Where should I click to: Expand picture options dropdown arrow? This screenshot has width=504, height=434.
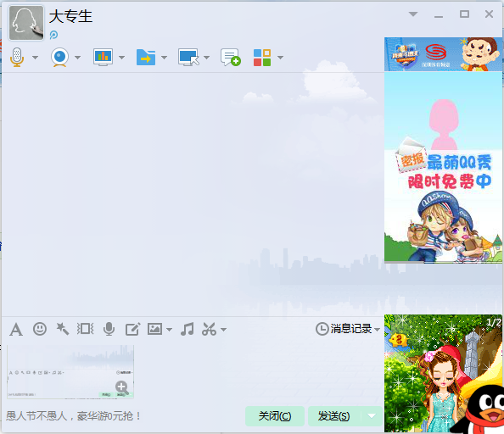point(170,330)
